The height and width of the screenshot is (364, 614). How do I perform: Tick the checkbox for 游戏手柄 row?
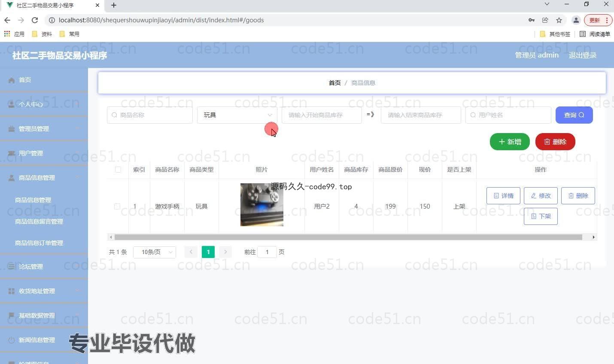coord(117,206)
